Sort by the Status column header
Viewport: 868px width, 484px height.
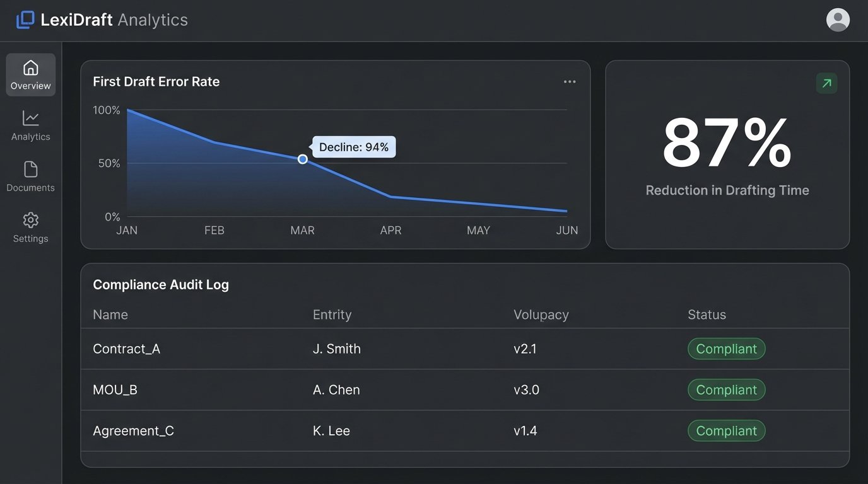(x=707, y=314)
